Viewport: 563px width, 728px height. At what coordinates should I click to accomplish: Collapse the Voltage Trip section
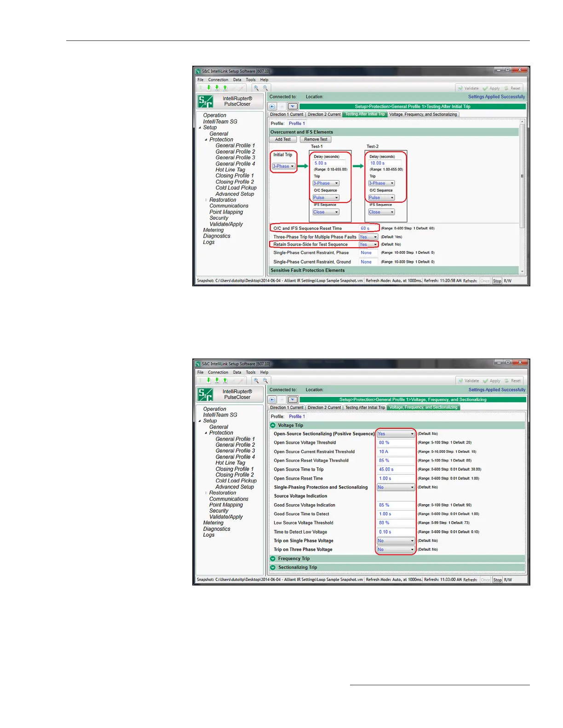273,425
